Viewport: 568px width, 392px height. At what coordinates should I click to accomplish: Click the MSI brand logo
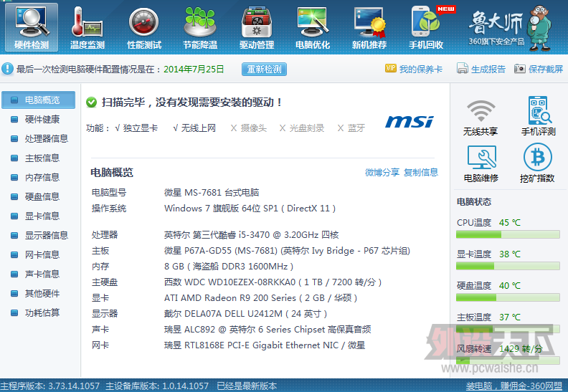coord(410,122)
